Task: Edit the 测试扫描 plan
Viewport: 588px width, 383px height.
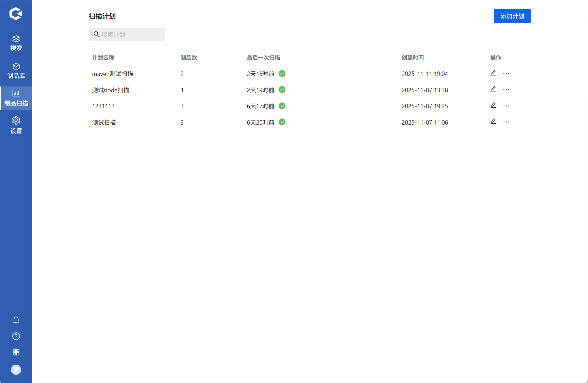Action: tap(493, 122)
